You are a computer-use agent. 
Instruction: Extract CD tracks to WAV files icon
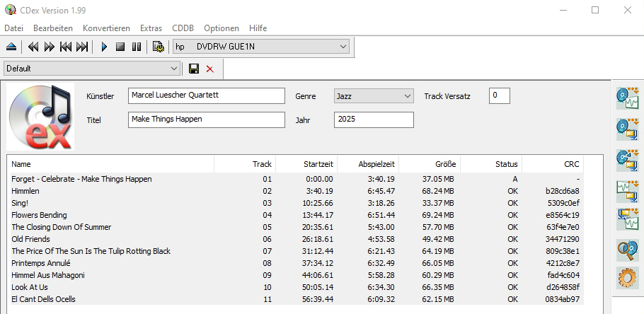[x=627, y=97]
